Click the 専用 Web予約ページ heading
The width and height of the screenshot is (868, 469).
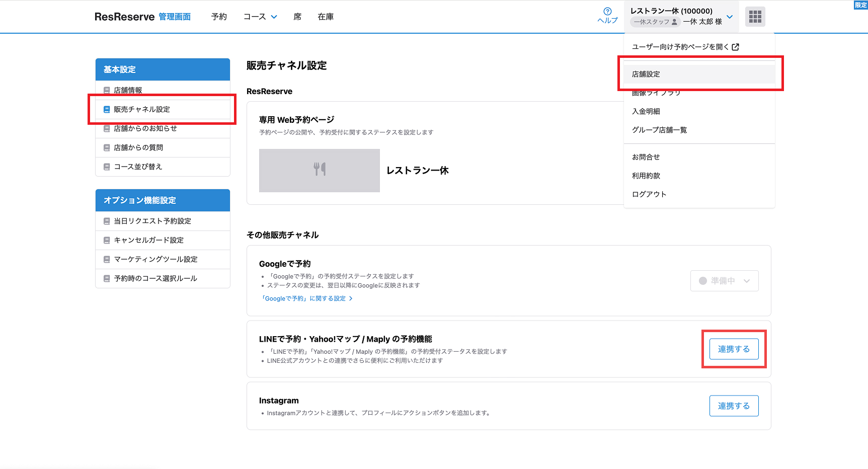[297, 120]
